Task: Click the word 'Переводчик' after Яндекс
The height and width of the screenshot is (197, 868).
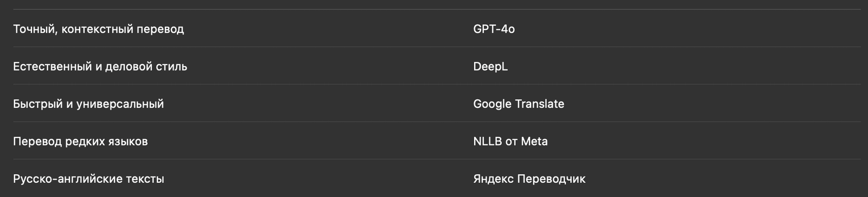Action: (x=551, y=179)
